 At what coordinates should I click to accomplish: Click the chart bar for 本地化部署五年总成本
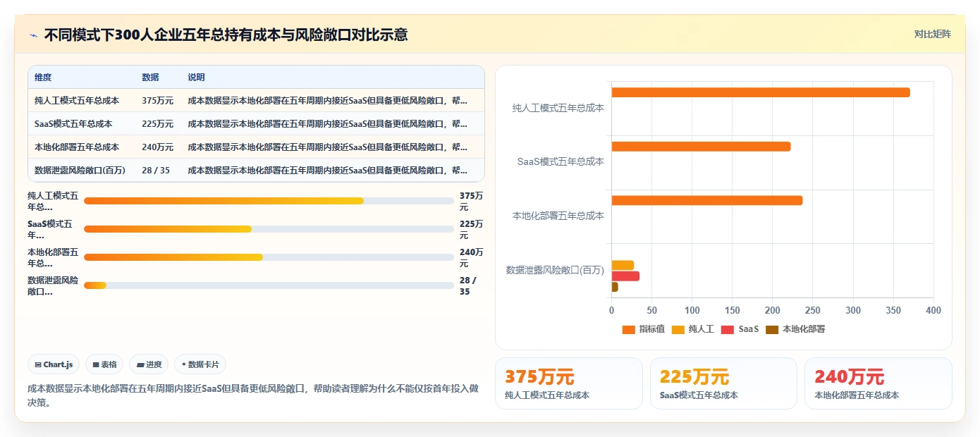point(707,200)
